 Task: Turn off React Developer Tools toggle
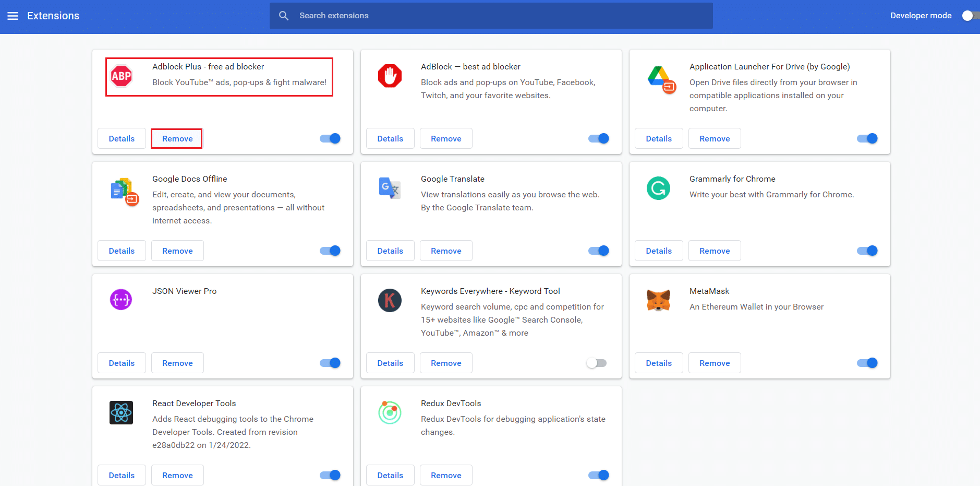pos(330,475)
